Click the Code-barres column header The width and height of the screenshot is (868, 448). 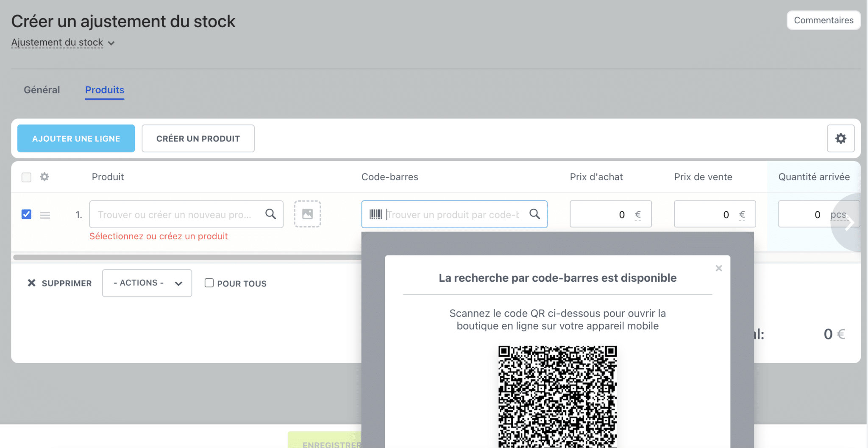[x=390, y=177]
